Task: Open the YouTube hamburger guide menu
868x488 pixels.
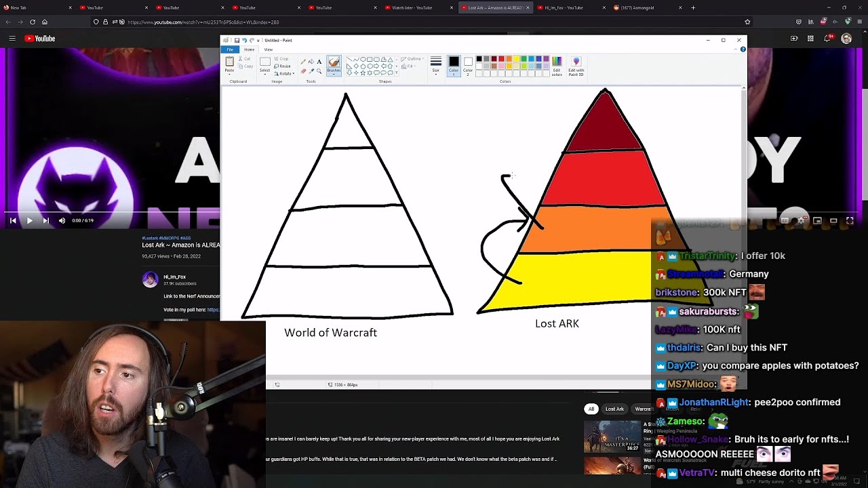Action: point(12,39)
